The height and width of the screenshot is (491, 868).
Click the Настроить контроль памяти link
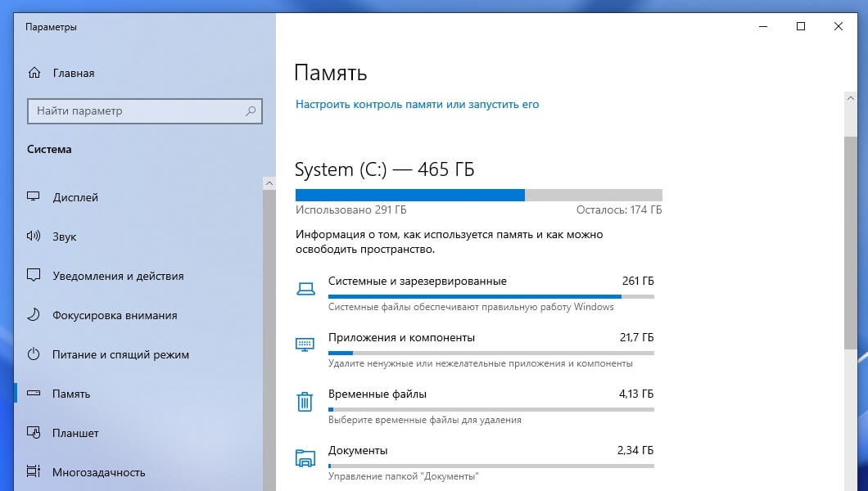pyautogui.click(x=417, y=105)
